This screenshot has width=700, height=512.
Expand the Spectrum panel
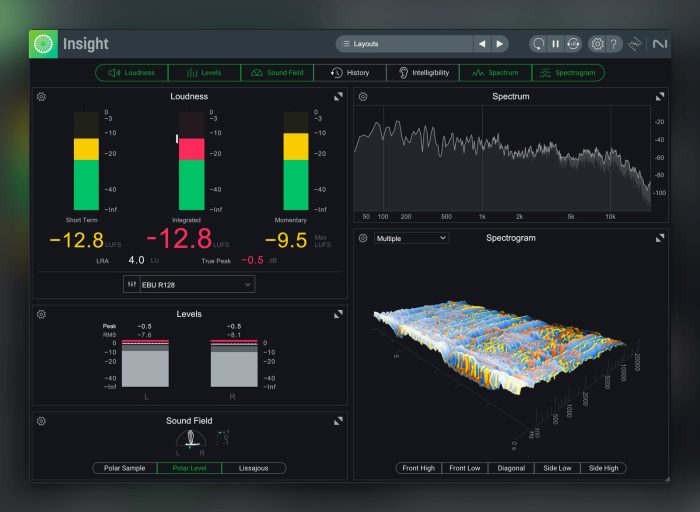(x=660, y=96)
